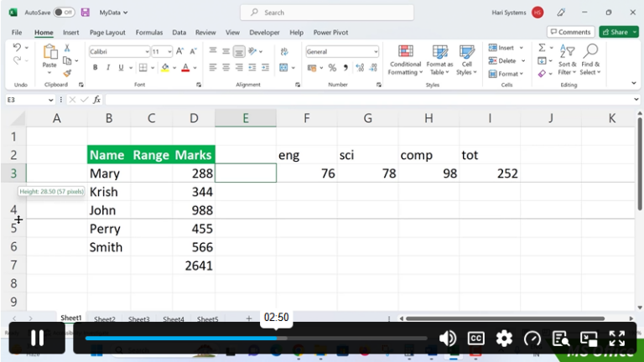Switch to Sheet2 tab
This screenshot has height=362, width=644.
104,319
